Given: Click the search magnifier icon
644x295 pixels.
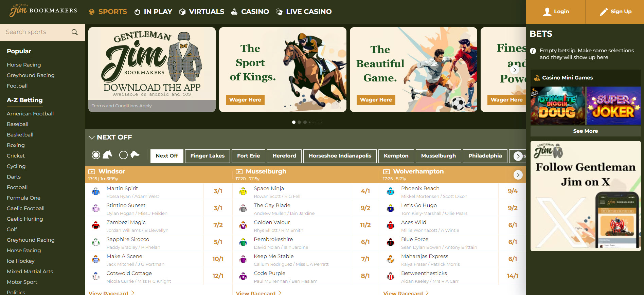Looking at the screenshot, I should pyautogui.click(x=75, y=32).
